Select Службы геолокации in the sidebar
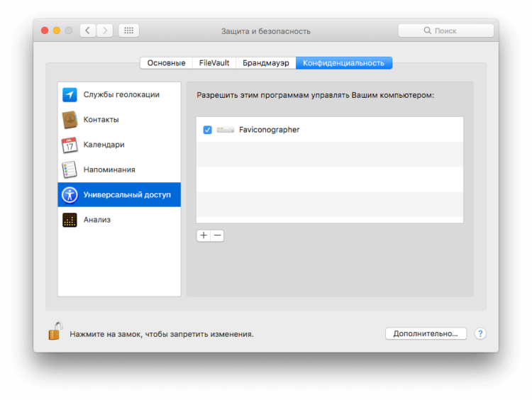This screenshot has width=532, height=400. (119, 94)
